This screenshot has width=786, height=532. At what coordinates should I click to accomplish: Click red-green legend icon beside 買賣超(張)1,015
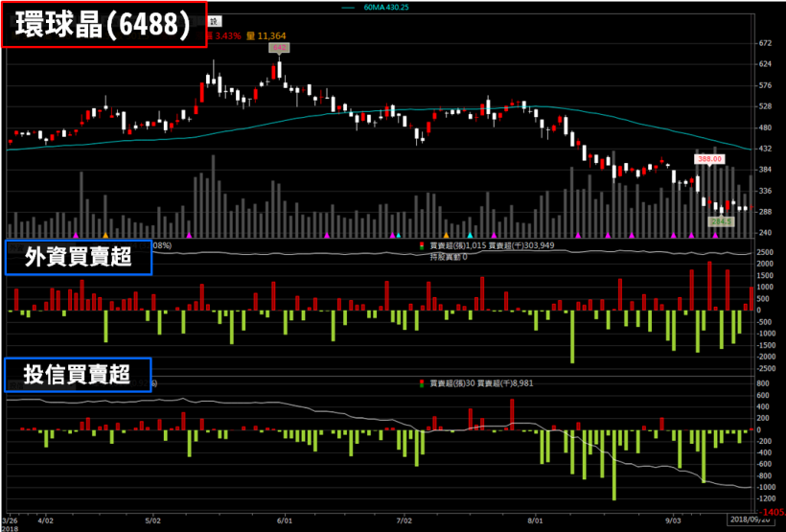tap(422, 245)
